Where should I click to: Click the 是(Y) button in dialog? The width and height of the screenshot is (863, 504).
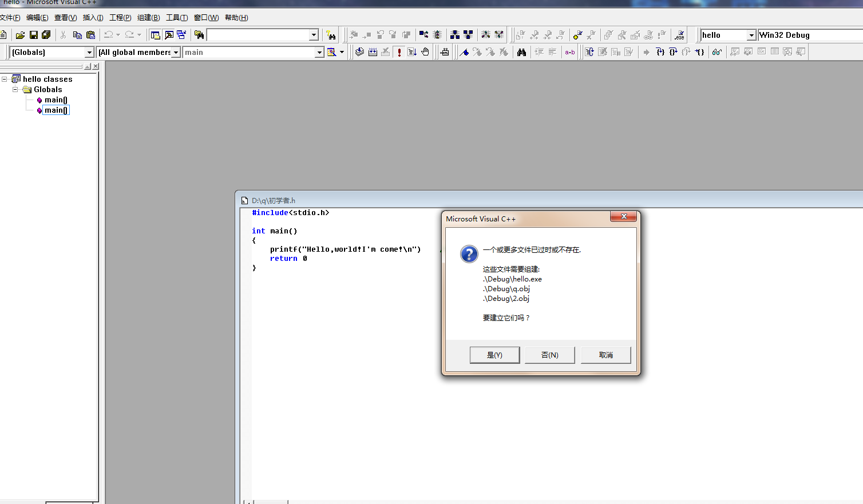tap(494, 355)
